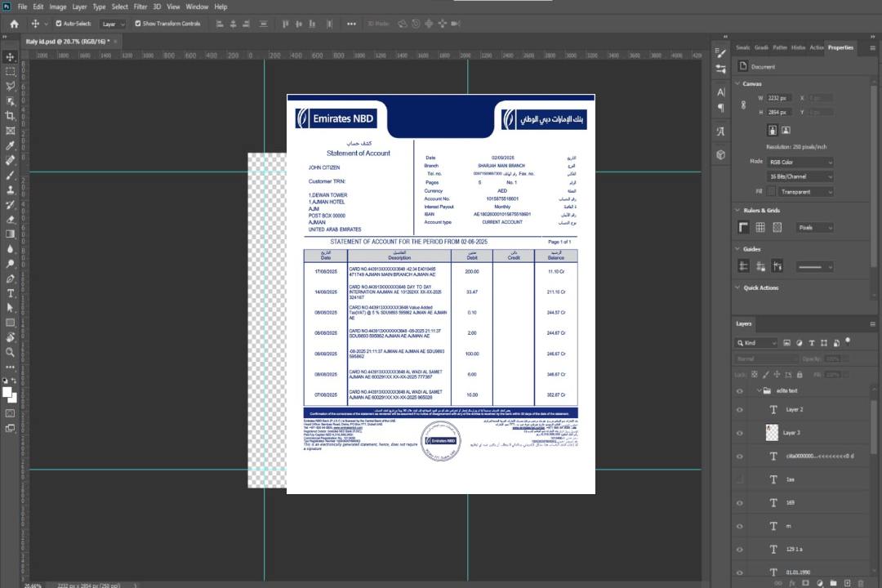Click the foreground color swatch
Viewport: 882px width, 588px height.
(7, 393)
